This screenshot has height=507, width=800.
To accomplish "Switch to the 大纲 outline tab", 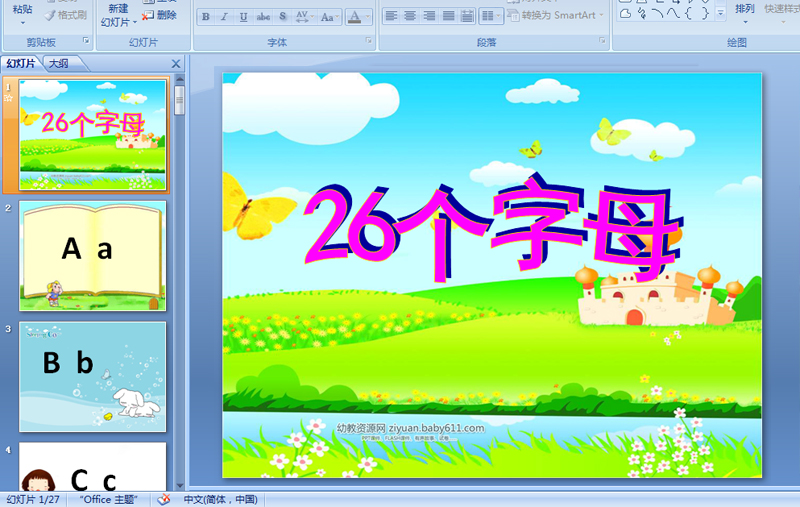I will [x=58, y=63].
